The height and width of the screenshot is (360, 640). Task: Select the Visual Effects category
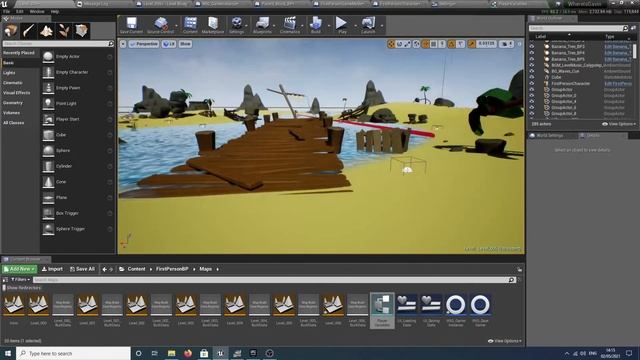pos(16,93)
